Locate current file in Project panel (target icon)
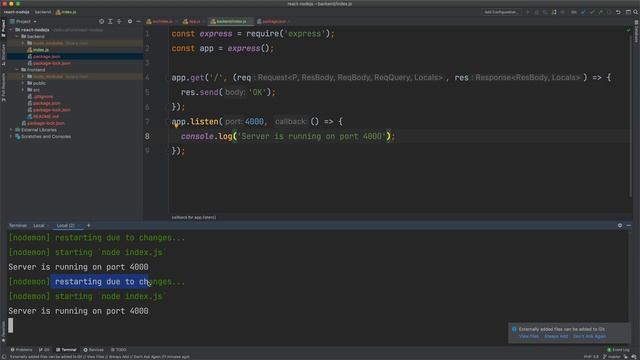 (101, 21)
